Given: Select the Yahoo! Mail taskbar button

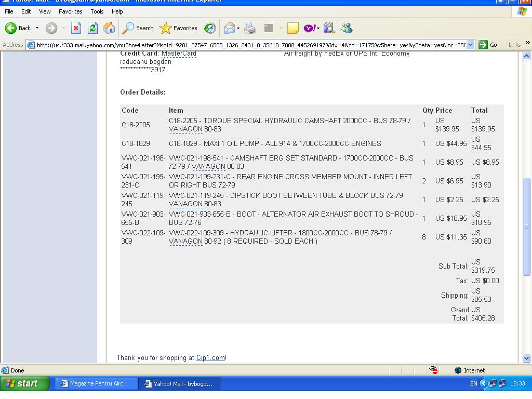Looking at the screenshot, I should pyautogui.click(x=180, y=384).
